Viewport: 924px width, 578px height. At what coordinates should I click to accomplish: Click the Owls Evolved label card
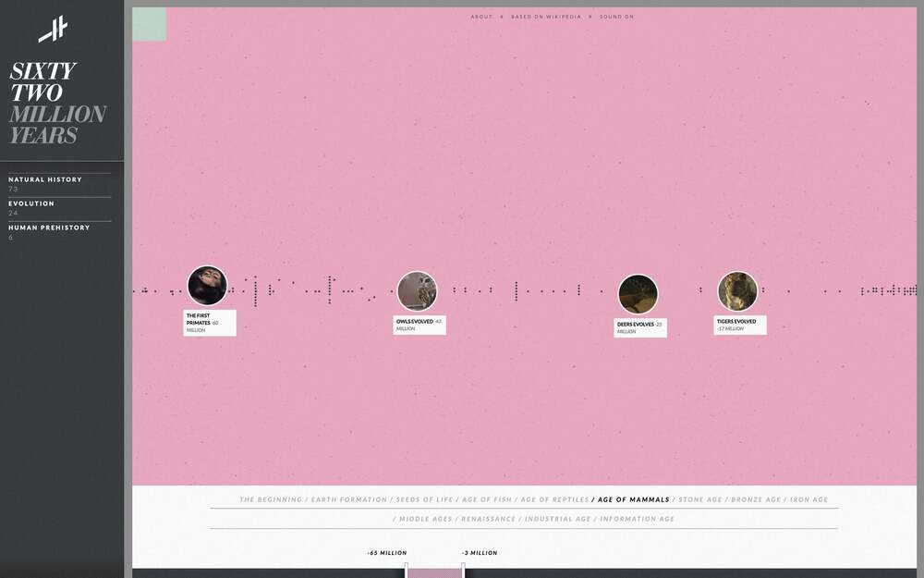[x=419, y=325]
